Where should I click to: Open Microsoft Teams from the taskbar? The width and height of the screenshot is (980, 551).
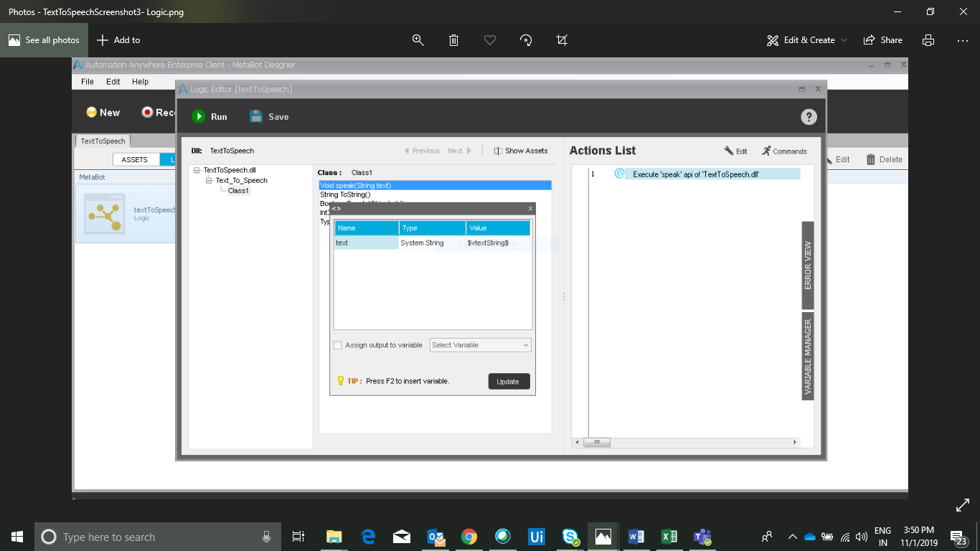click(x=702, y=537)
